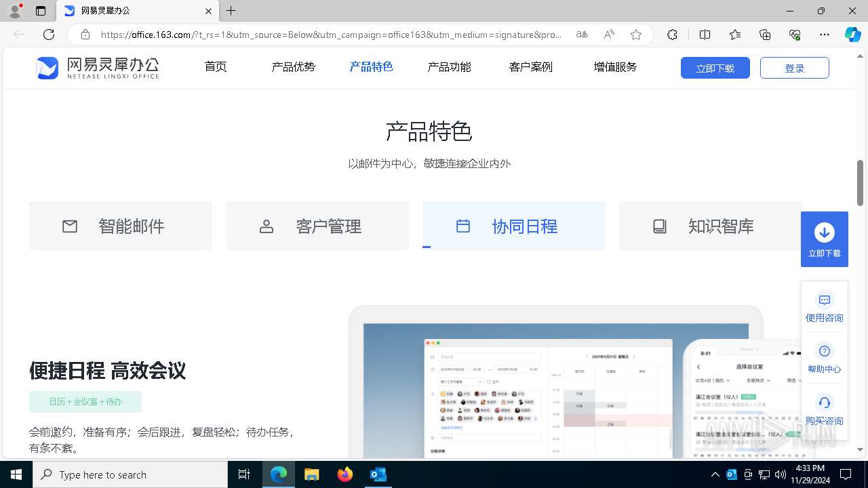Viewport: 868px width, 488px height.
Task: Click the address bar URL field
Action: coord(332,35)
